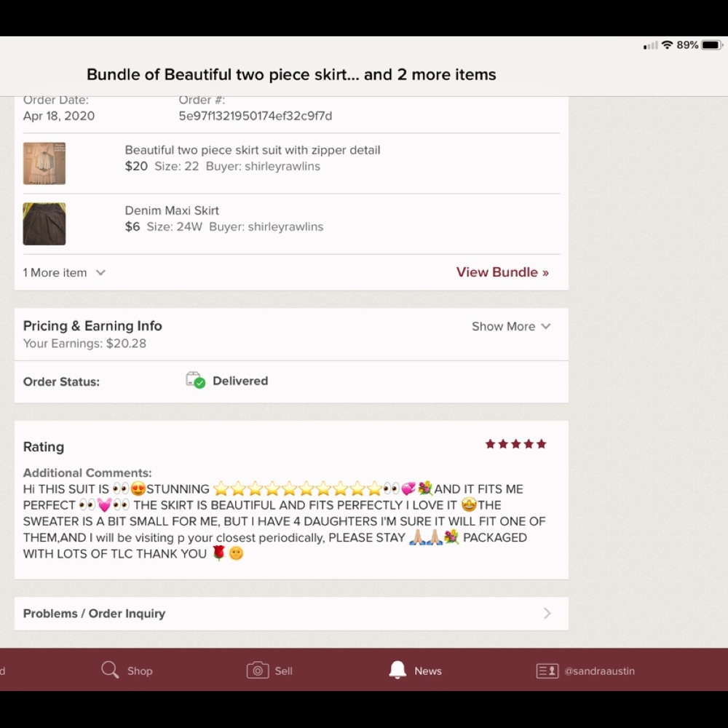Open the News bell icon
The height and width of the screenshot is (728, 728).
point(397,670)
